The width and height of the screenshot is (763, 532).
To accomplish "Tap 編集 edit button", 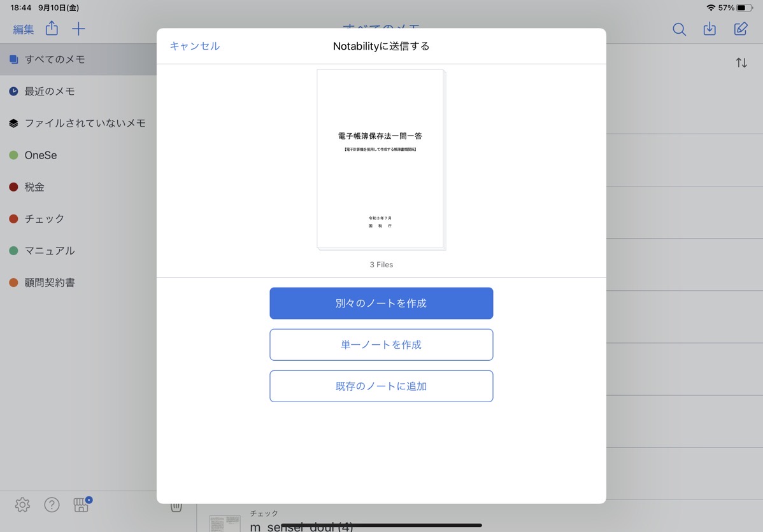I will pyautogui.click(x=24, y=29).
